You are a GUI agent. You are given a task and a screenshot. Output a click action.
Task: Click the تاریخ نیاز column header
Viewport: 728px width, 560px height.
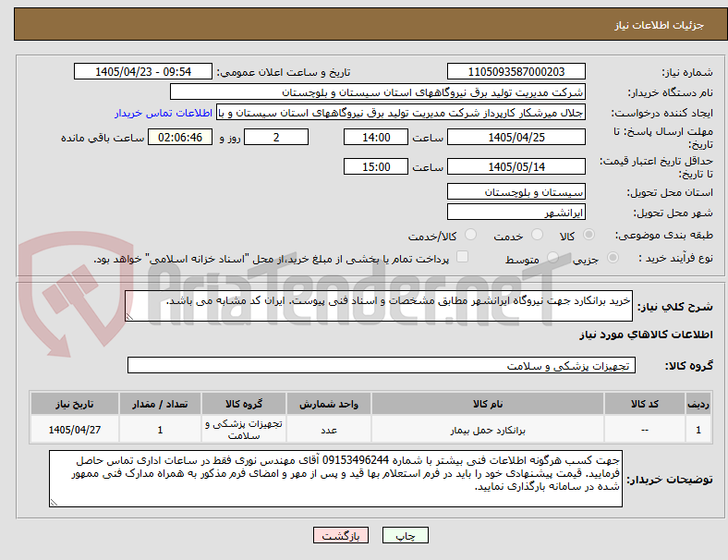pyautogui.click(x=75, y=404)
